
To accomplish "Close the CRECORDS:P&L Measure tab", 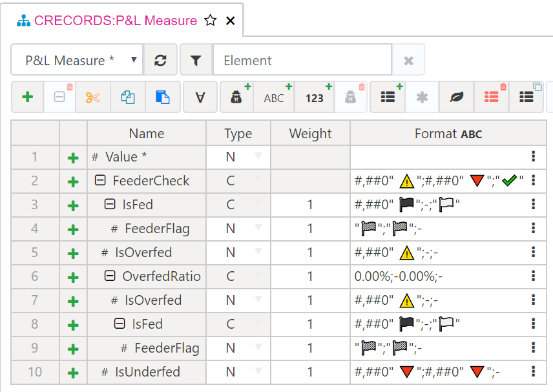I will click(x=230, y=21).
